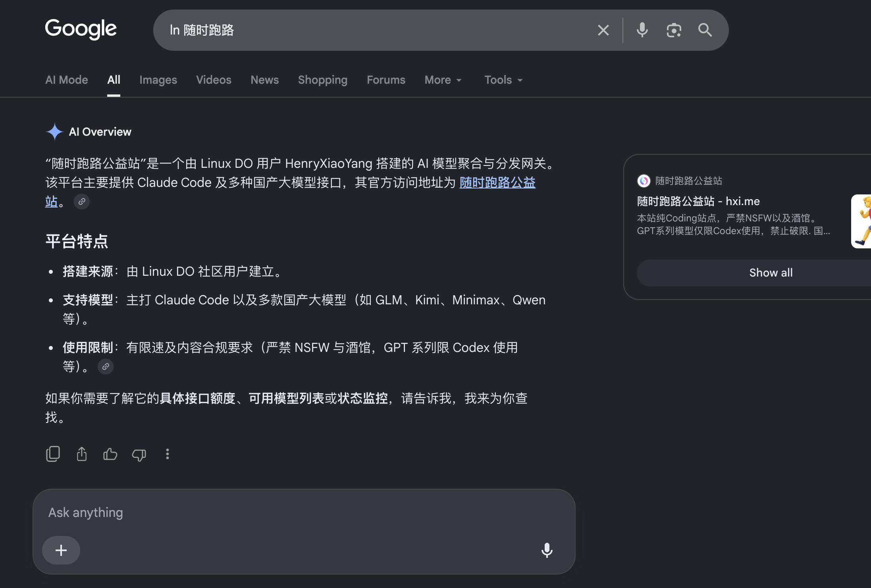
Task: Give the AI Overview a thumbs down
Action: [x=139, y=454]
